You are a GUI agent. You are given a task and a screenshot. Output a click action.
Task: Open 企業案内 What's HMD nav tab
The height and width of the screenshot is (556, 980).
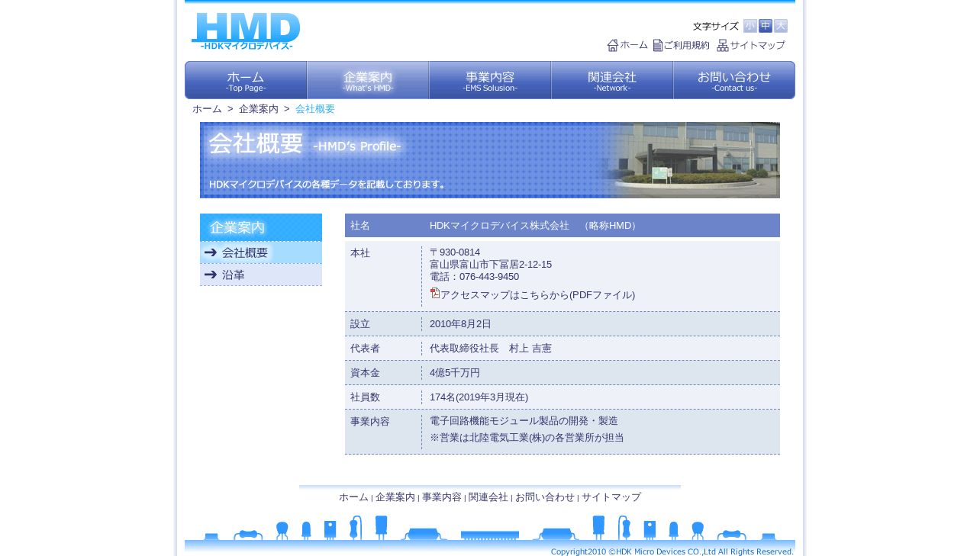coord(368,80)
